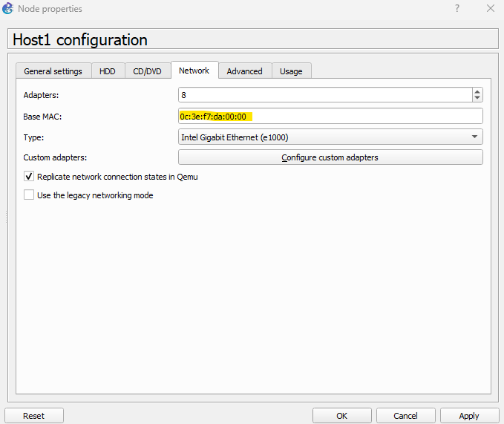Open the Advanced tab
This screenshot has width=504, height=424.
pos(244,71)
